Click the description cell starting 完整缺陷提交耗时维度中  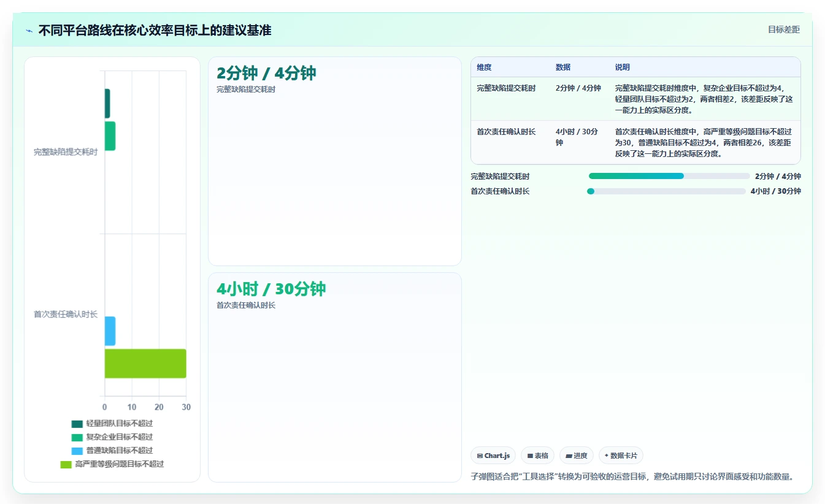704,99
